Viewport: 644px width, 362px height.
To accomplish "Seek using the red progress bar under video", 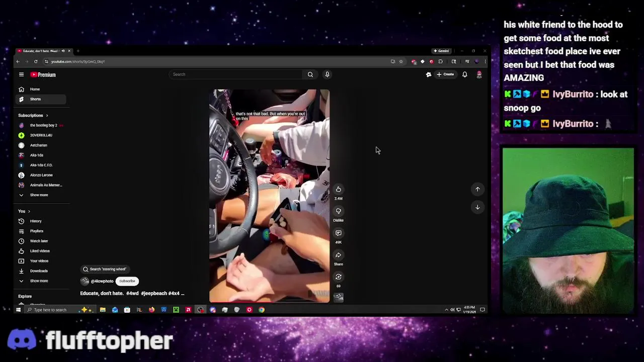I will (x=269, y=302).
